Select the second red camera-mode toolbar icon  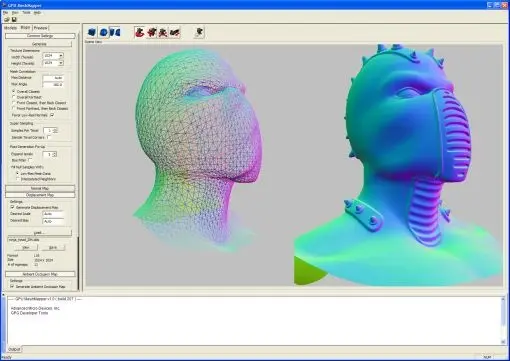point(152,32)
